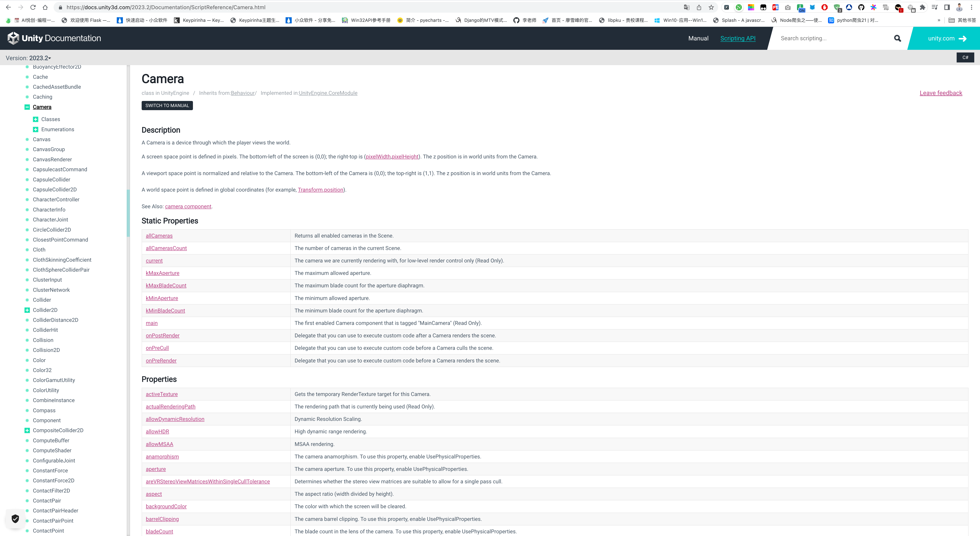Viewport: 980px width, 536px height.
Task: Click the browser address bar URL
Action: (166, 7)
